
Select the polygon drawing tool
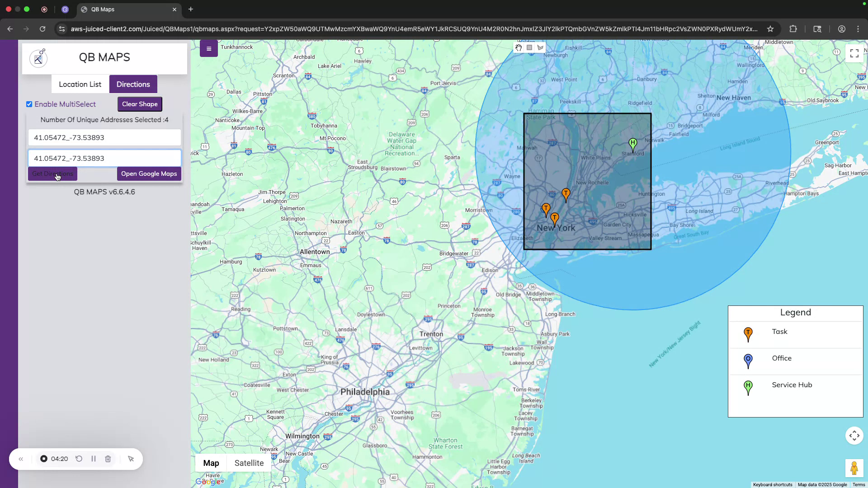[x=541, y=47]
